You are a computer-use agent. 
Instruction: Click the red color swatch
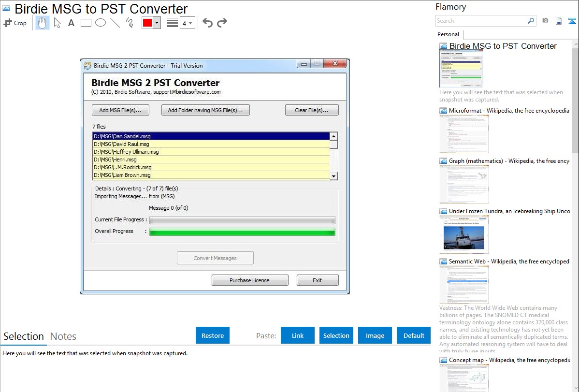pyautogui.click(x=147, y=23)
